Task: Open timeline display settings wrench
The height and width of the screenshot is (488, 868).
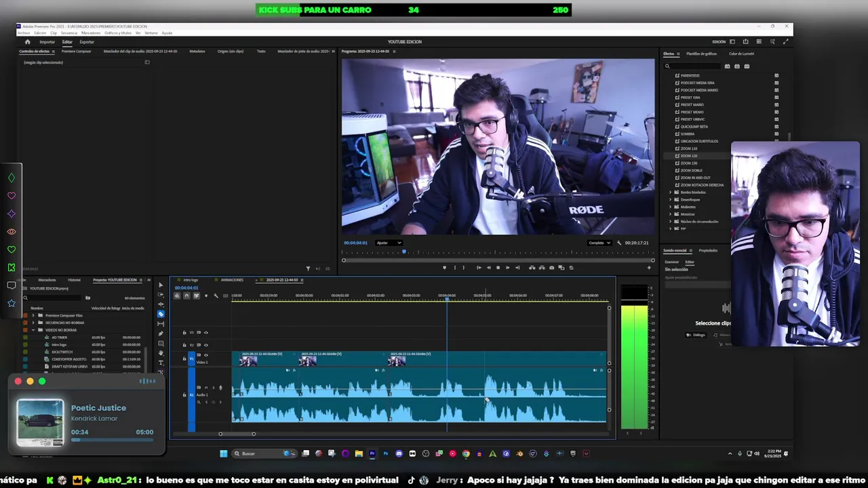Action: point(216,296)
